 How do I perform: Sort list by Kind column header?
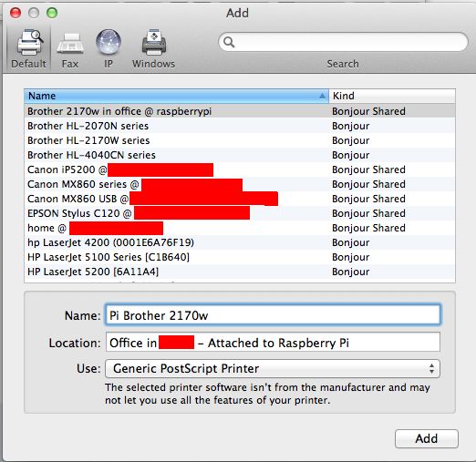[392, 96]
